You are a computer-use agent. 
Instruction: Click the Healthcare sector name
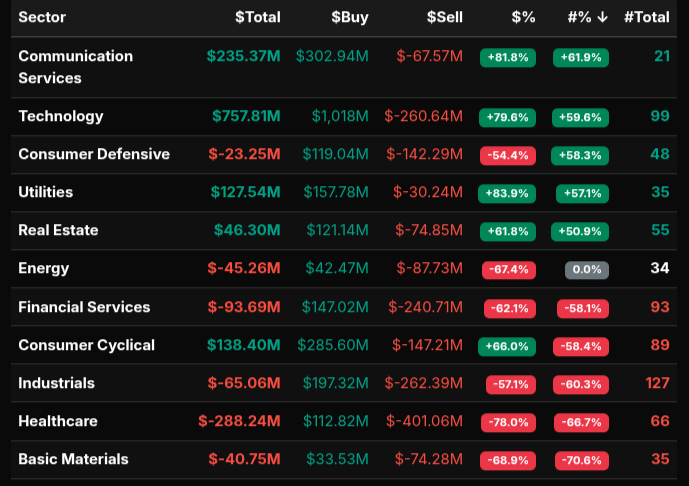[58, 421]
